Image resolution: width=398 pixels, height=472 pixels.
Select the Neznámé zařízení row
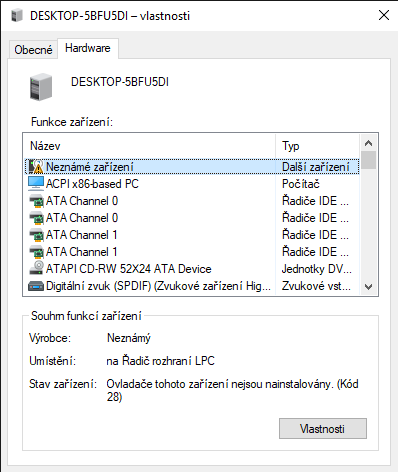click(x=192, y=166)
